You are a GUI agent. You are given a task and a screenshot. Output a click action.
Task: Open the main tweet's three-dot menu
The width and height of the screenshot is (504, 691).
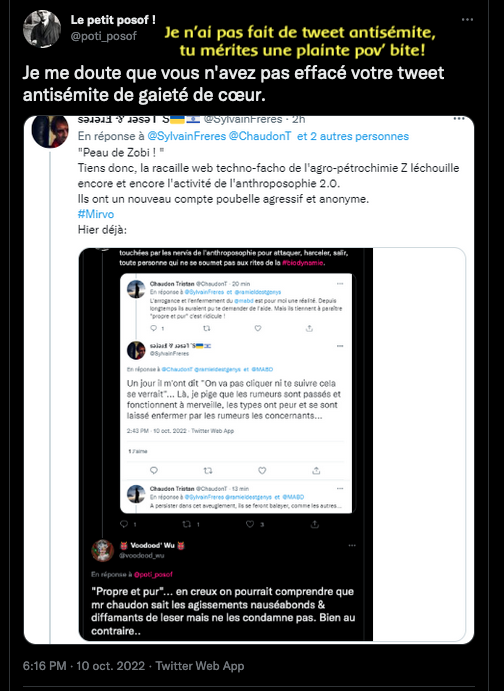point(467,19)
